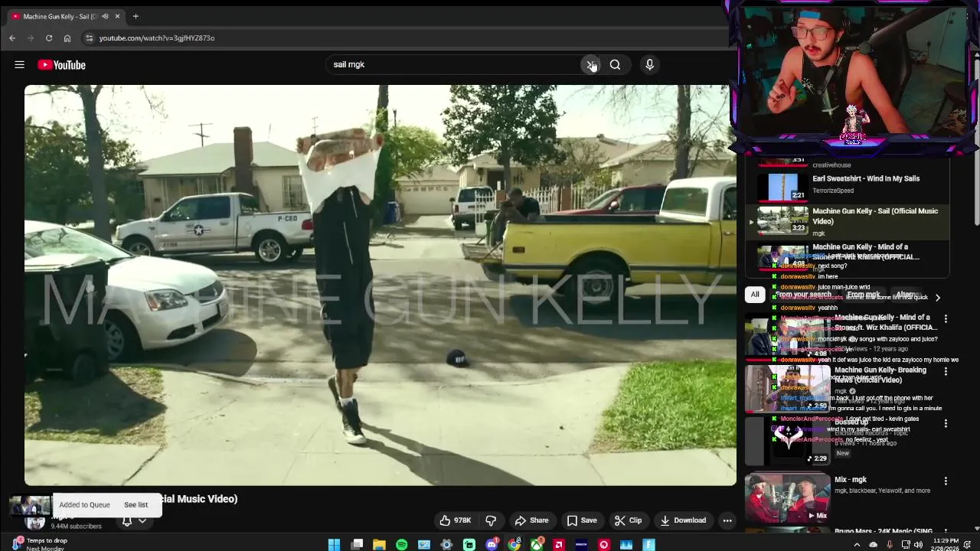Save video to a playlist
980x551 pixels.
pyautogui.click(x=582, y=520)
